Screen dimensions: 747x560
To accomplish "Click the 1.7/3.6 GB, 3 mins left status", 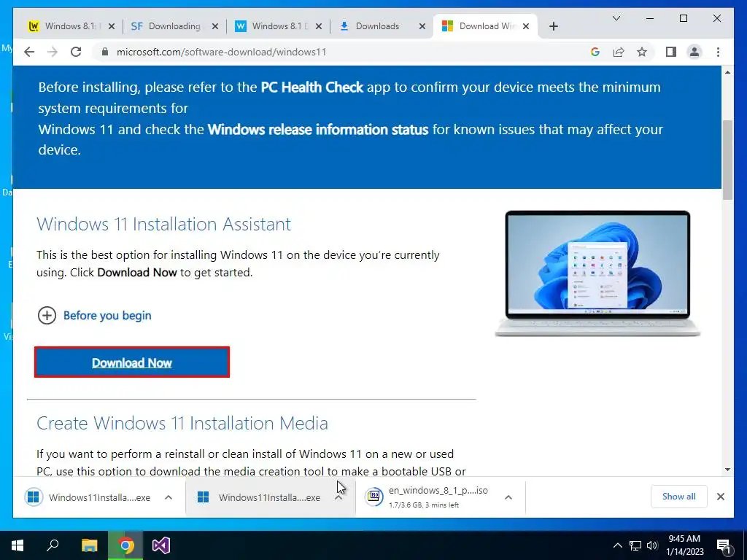I will click(x=424, y=505).
